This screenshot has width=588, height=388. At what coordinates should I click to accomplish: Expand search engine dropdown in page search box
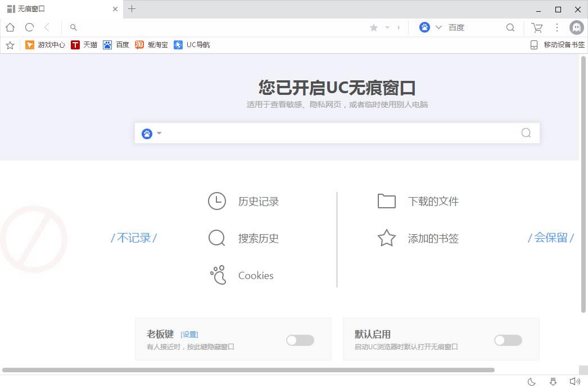[159, 133]
